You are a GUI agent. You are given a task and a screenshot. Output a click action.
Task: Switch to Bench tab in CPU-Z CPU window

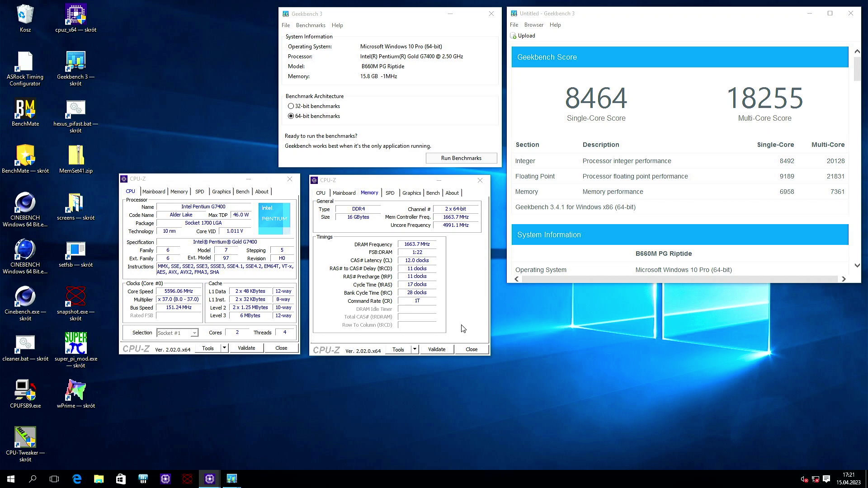[242, 192]
